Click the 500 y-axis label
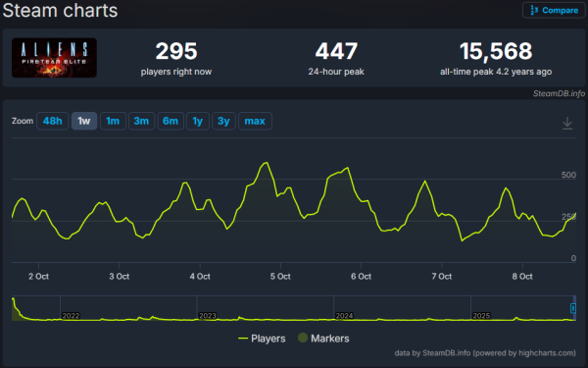The height and width of the screenshot is (368, 588). pyautogui.click(x=568, y=175)
